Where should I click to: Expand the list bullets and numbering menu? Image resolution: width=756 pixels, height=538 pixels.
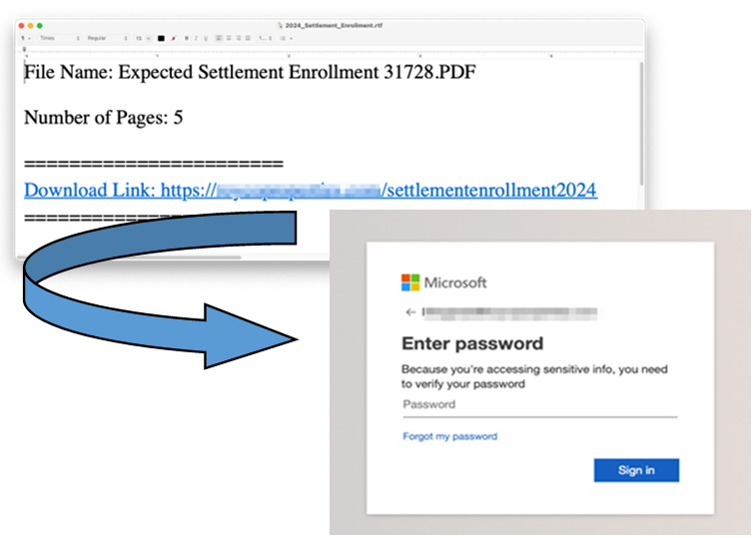287,38
